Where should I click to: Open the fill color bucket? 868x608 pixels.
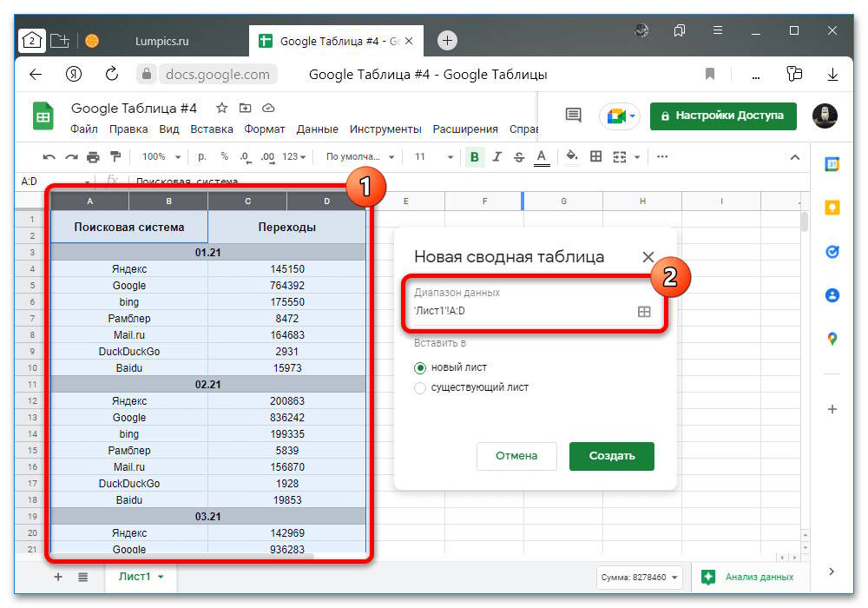pos(572,156)
